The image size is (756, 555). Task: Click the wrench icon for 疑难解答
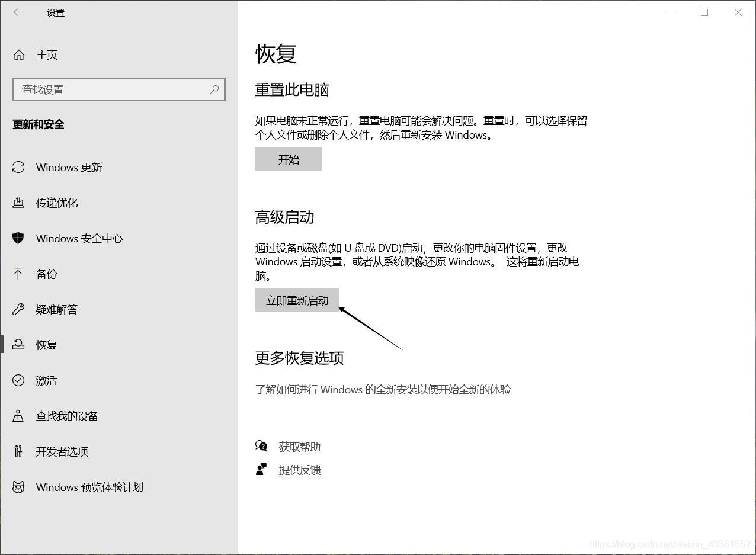click(18, 309)
